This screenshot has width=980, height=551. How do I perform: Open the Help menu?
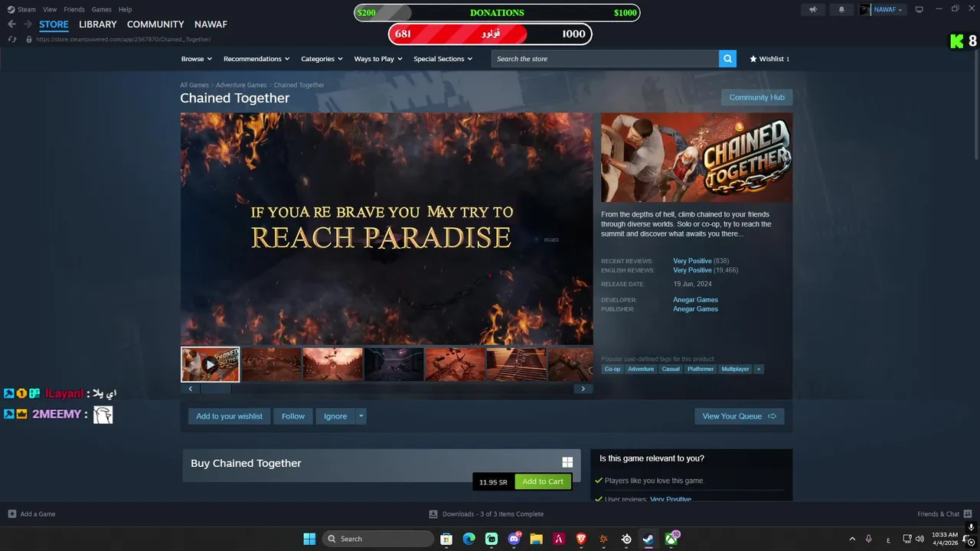125,10
